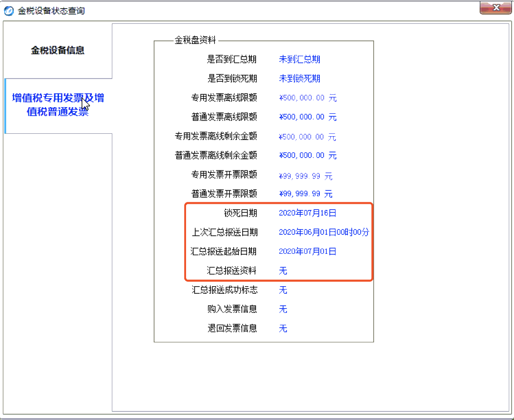The width and height of the screenshot is (514, 420).
Task: Click the 购入发票信息 label
Action: [x=232, y=309]
